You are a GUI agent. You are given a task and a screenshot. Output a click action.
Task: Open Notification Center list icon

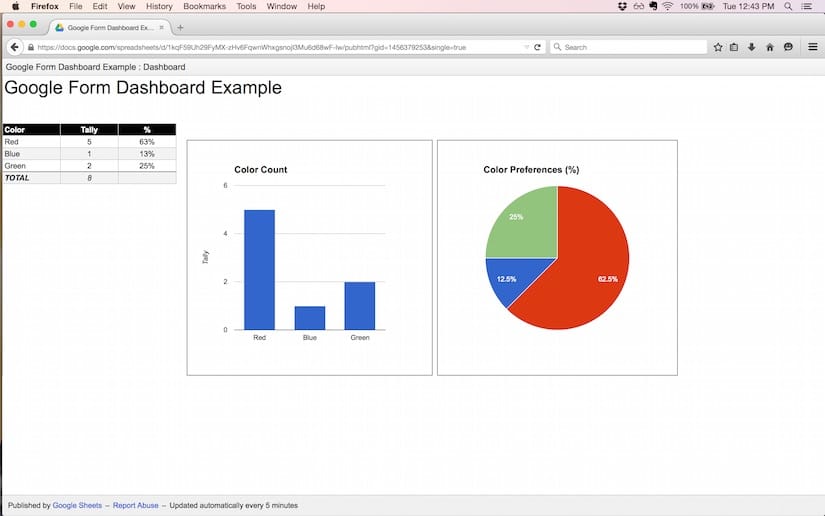(x=807, y=6)
